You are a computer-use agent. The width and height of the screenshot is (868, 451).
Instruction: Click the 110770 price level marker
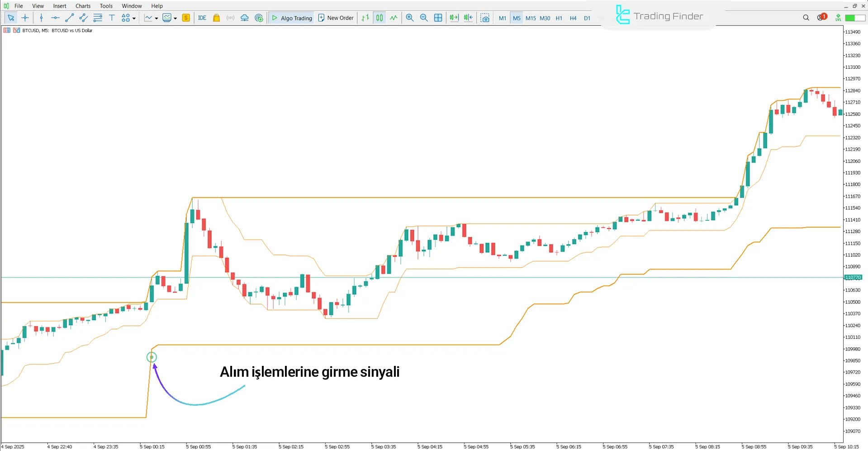coord(853,278)
